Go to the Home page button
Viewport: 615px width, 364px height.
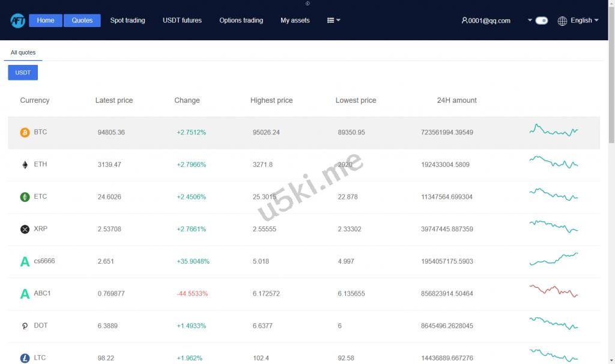click(46, 20)
